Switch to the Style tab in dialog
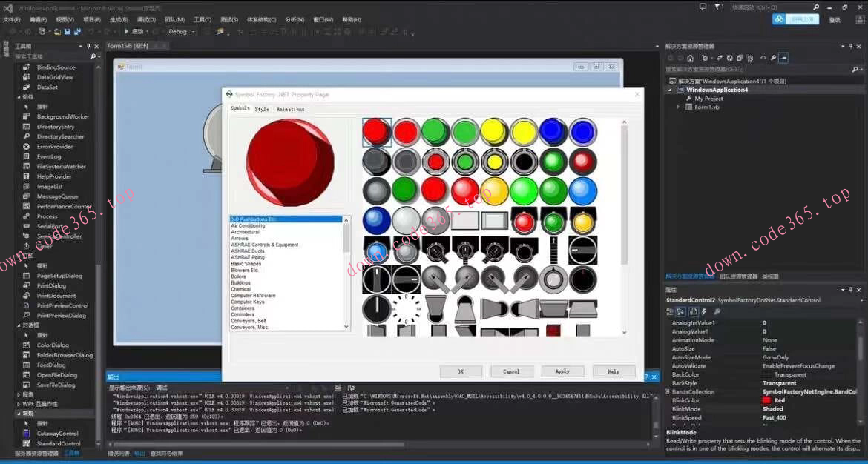Screen dimensions: 868x464 point(262,109)
